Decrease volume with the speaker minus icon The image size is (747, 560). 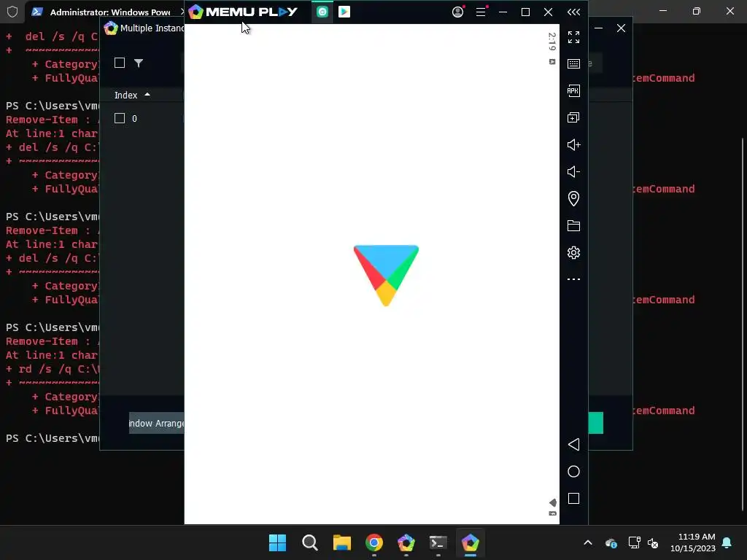click(573, 171)
